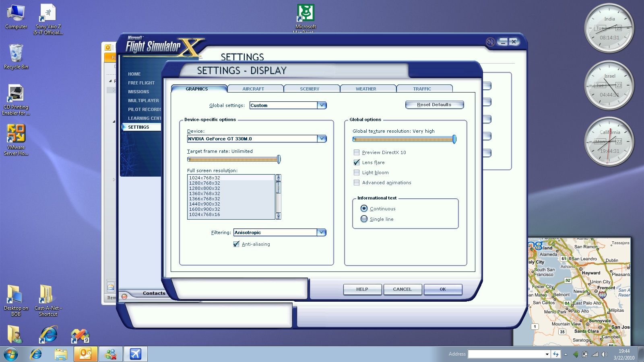Viewport: 644px width, 362px height.
Task: Click the CANCEL button
Action: tap(402, 289)
